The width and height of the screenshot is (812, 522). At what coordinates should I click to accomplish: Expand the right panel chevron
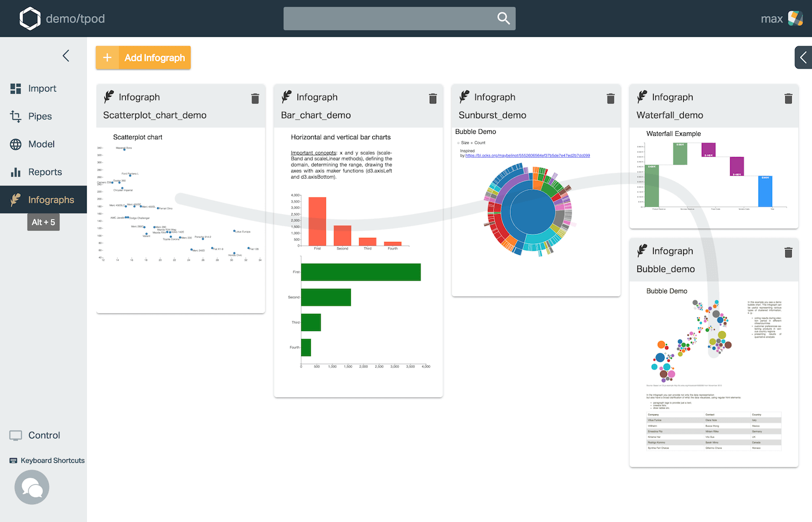tap(803, 57)
